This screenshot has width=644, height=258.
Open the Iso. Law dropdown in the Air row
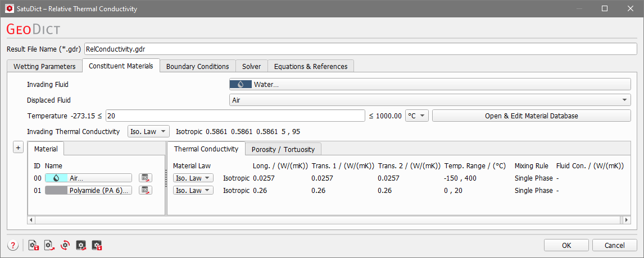click(x=193, y=178)
